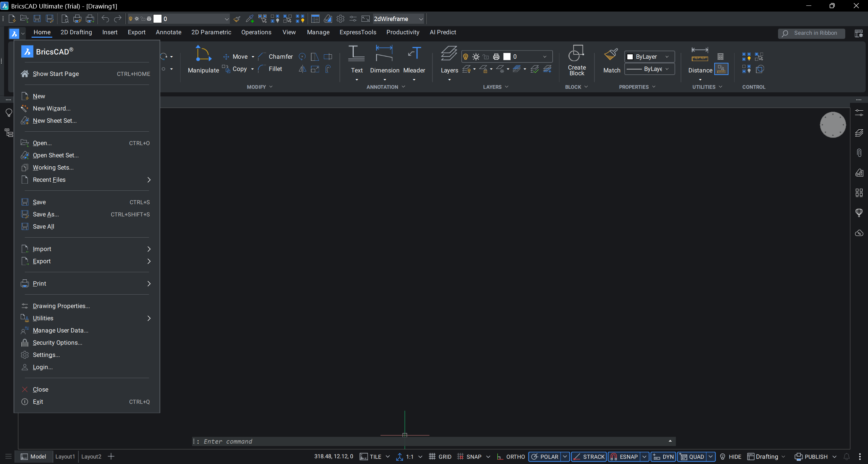The width and height of the screenshot is (868, 464).
Task: Open the attachments paperclip panel on right sidebar
Action: click(x=859, y=153)
